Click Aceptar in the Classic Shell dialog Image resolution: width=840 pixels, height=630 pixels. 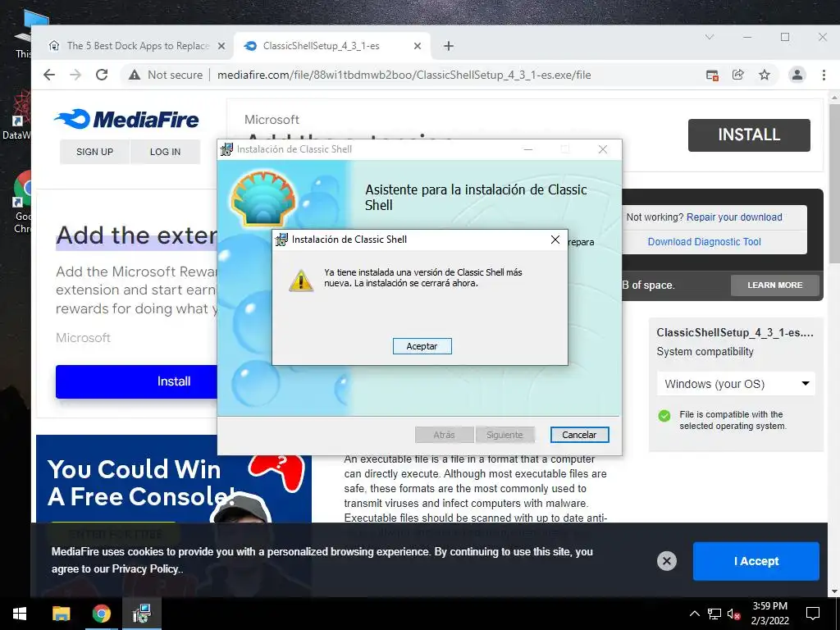pyautogui.click(x=422, y=346)
